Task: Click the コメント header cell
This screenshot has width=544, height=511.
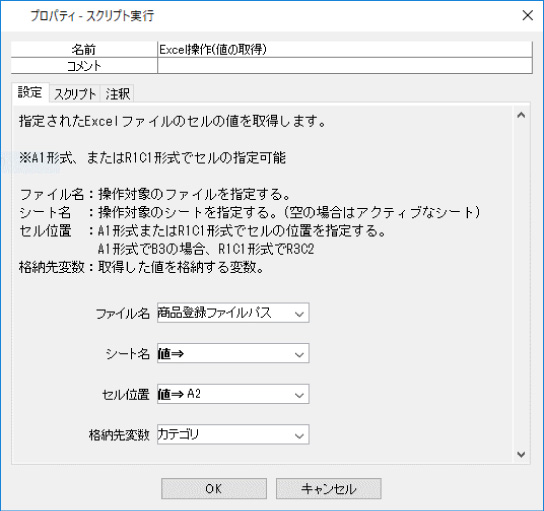Action: [84, 66]
